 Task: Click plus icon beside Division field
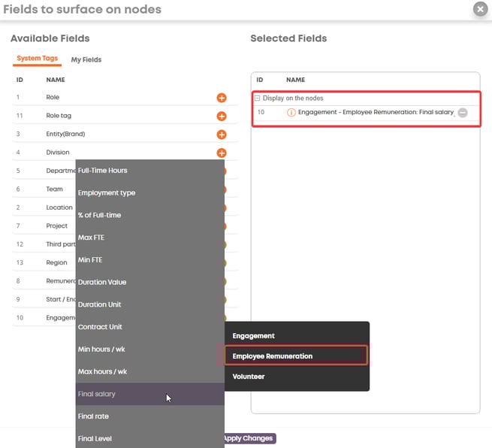coord(222,153)
